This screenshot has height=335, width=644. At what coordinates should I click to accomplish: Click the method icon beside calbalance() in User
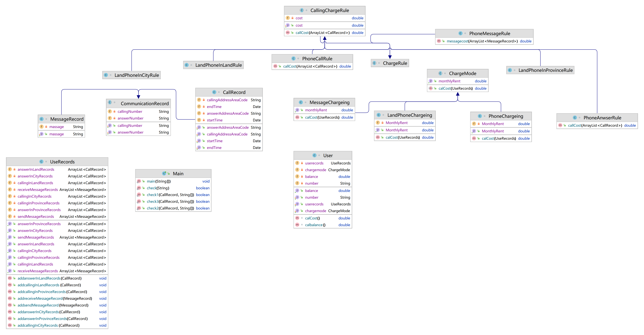tap(297, 225)
